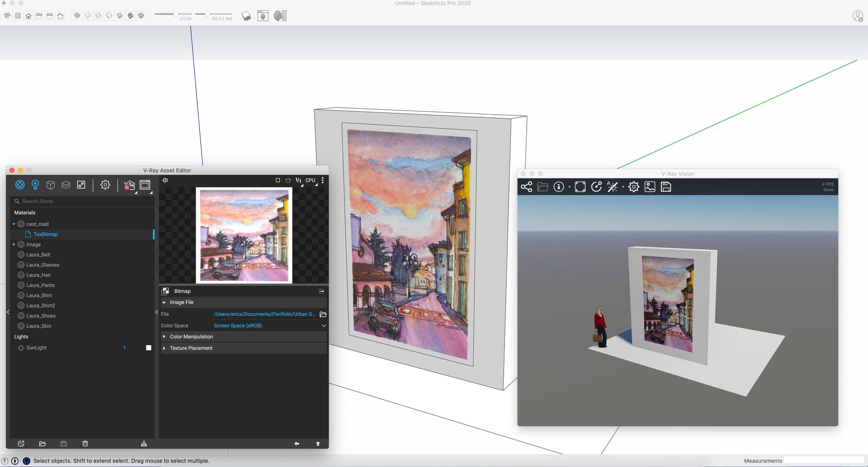Image resolution: width=868 pixels, height=467 pixels.
Task: Expand the Image material tree item
Action: click(x=14, y=244)
